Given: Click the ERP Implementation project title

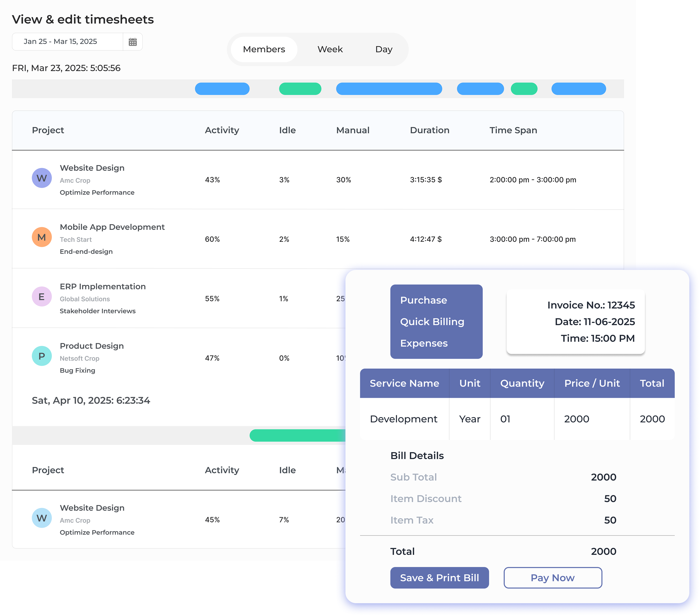Looking at the screenshot, I should [x=103, y=286].
